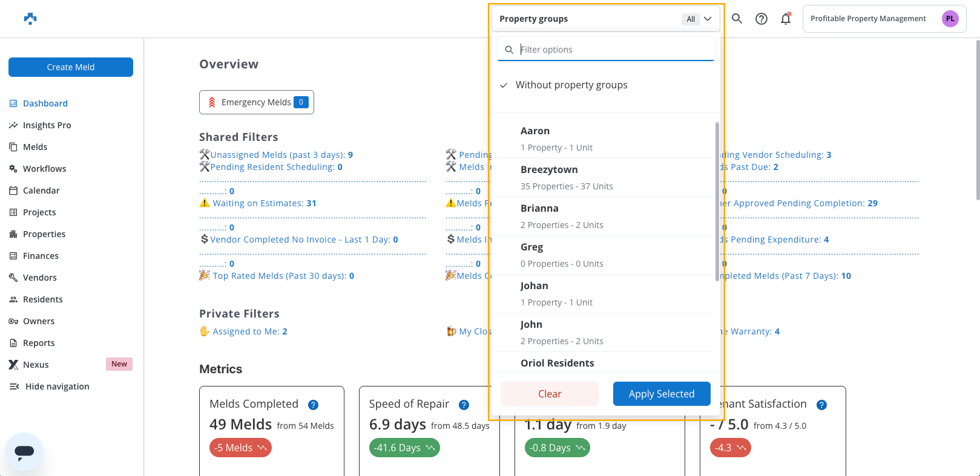Open the search magnifier icon
The height and width of the screenshot is (476, 980).
click(x=737, y=19)
